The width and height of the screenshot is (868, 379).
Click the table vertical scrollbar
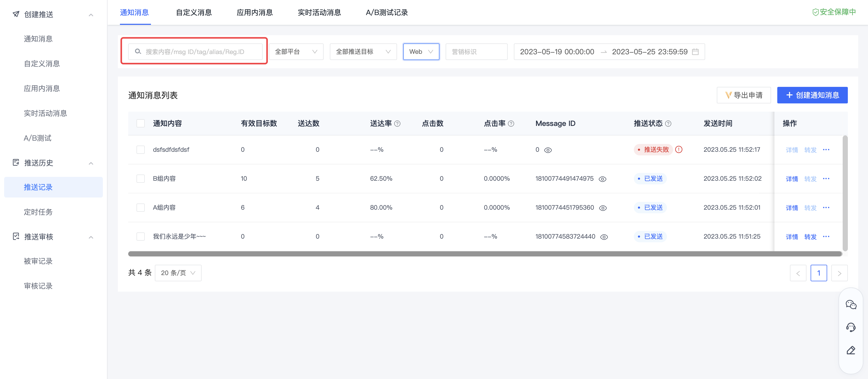coord(845,193)
